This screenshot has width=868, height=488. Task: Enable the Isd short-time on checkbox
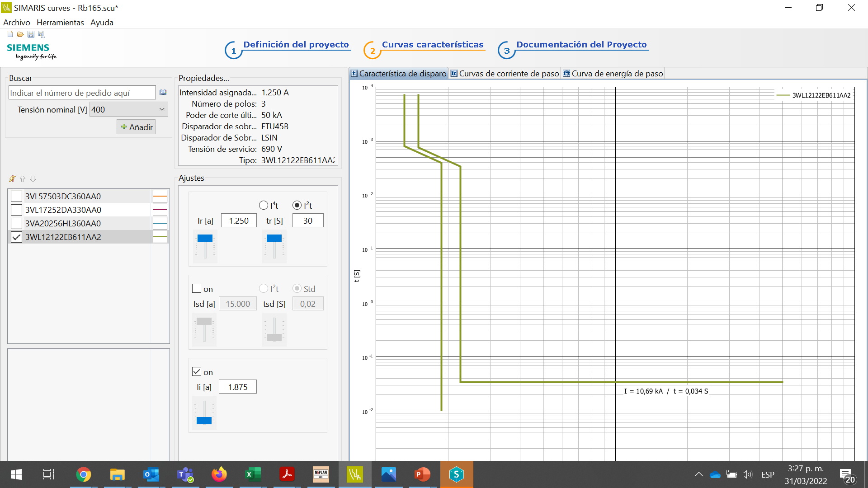(197, 288)
